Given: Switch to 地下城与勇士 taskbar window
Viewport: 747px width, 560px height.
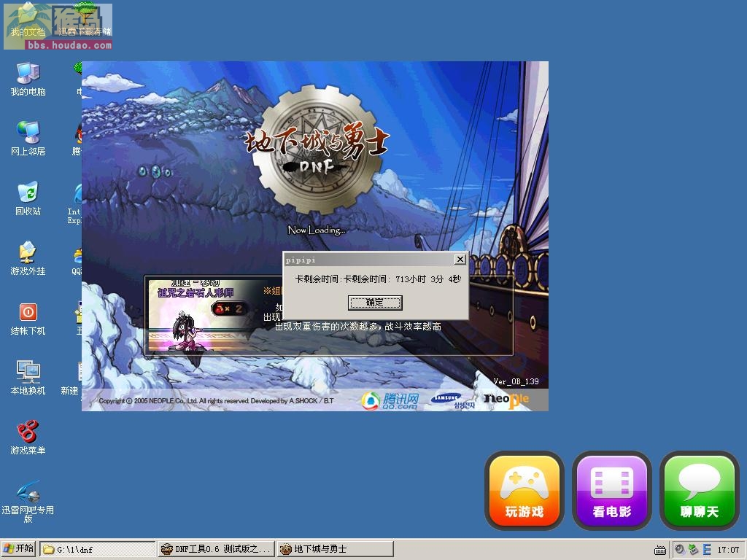Looking at the screenshot, I should (336, 549).
